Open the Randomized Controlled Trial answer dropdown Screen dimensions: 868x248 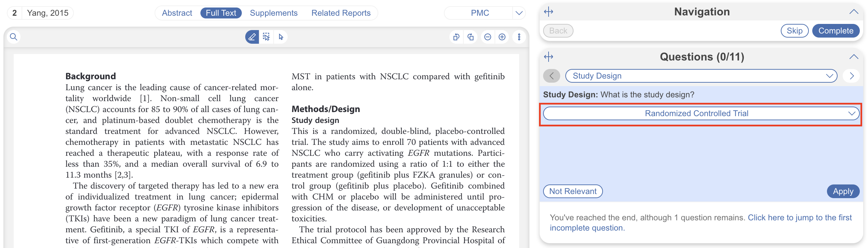[701, 113]
